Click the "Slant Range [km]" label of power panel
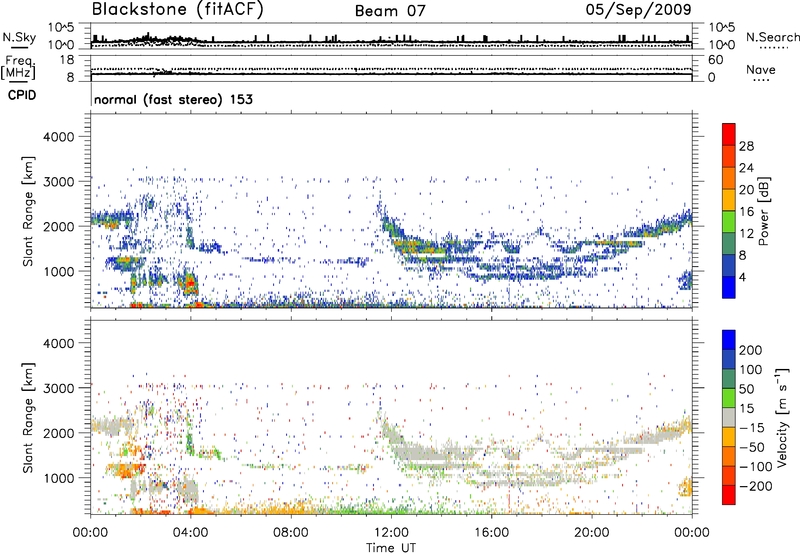This screenshot has width=800, height=554. click(28, 212)
